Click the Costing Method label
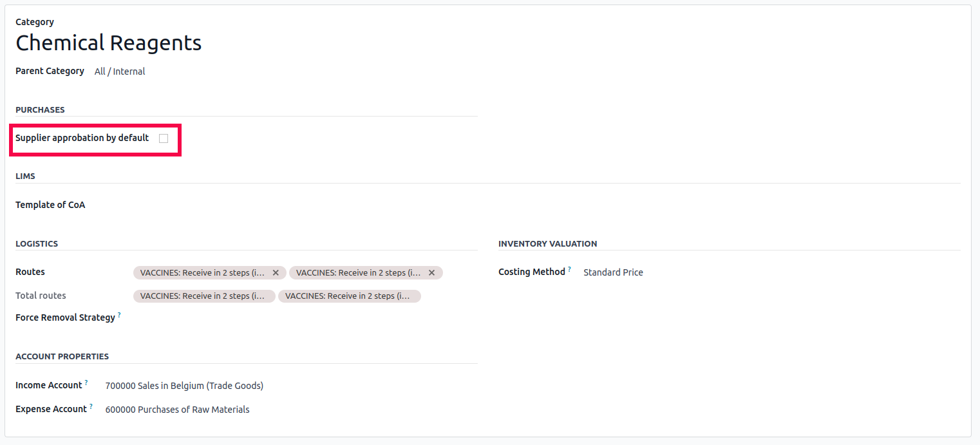The height and width of the screenshot is (445, 980). click(x=531, y=272)
